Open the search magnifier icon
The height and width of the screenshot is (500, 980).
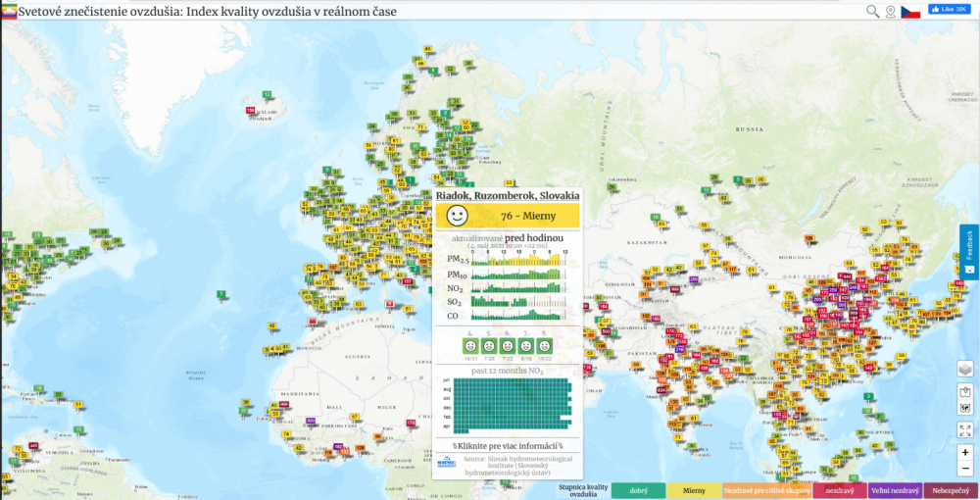coord(872,11)
